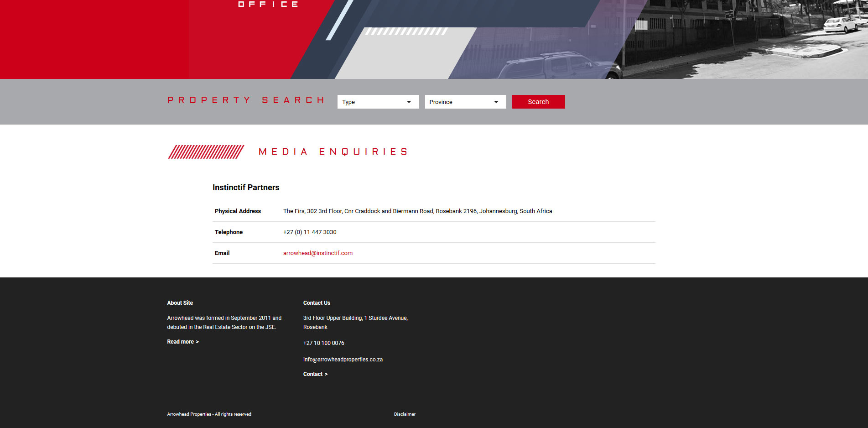
Task: Click the Media Enquiries heading
Action: (333, 152)
